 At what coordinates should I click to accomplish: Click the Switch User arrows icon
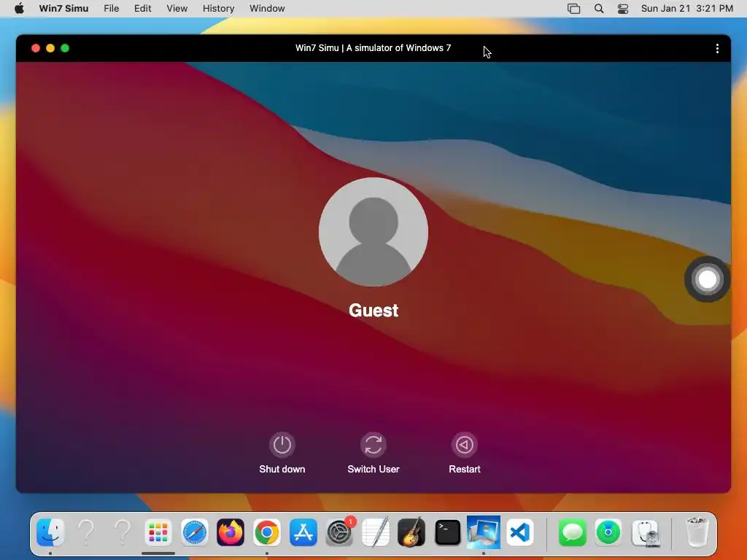373,445
